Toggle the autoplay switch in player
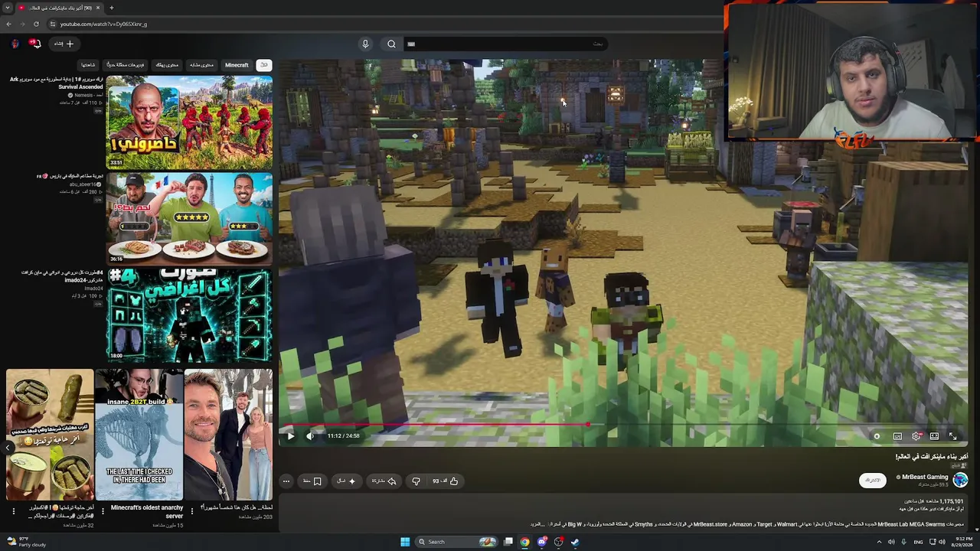 click(877, 436)
